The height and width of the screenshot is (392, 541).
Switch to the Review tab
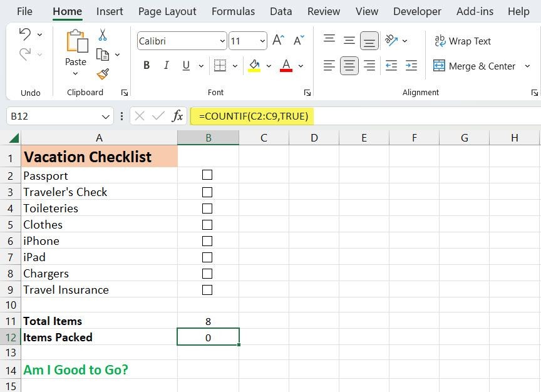[x=324, y=11]
